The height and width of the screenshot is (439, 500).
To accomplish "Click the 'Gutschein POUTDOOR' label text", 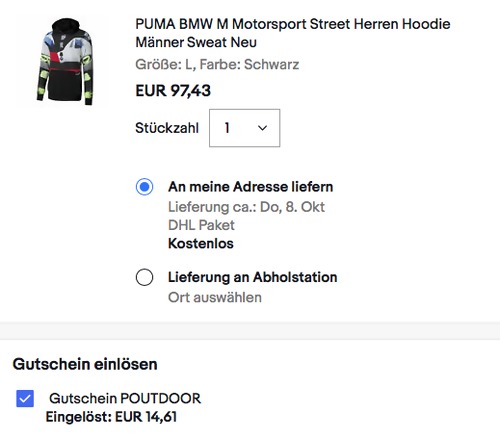I will click(x=125, y=398).
